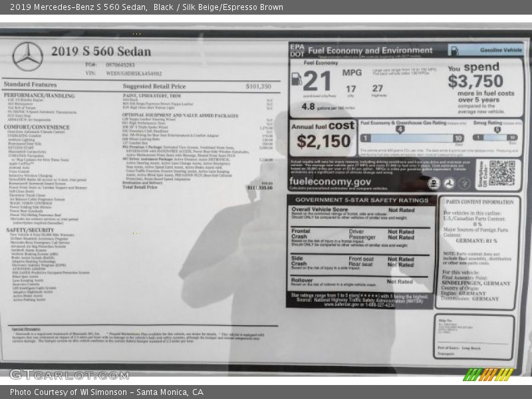Click the SINDELFINGEN, GERMANY assembly point
The height and width of the screenshot is (399, 532).
[476, 283]
